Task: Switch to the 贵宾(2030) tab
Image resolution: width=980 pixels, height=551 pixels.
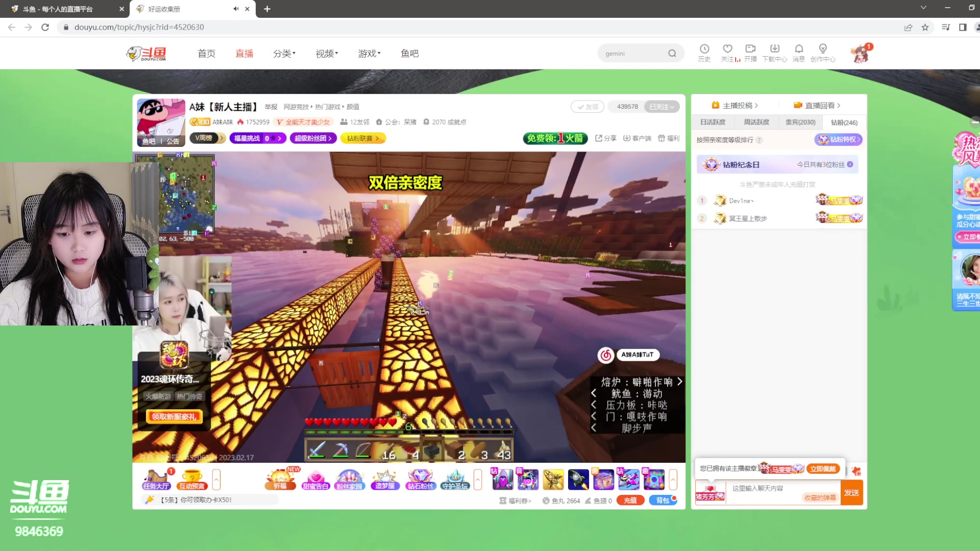Action: (x=800, y=122)
